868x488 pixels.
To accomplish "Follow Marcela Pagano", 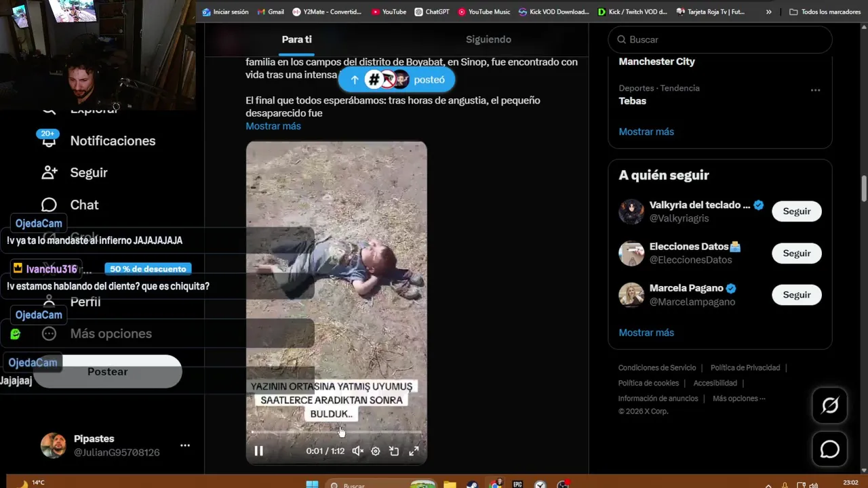I will pyautogui.click(x=797, y=295).
